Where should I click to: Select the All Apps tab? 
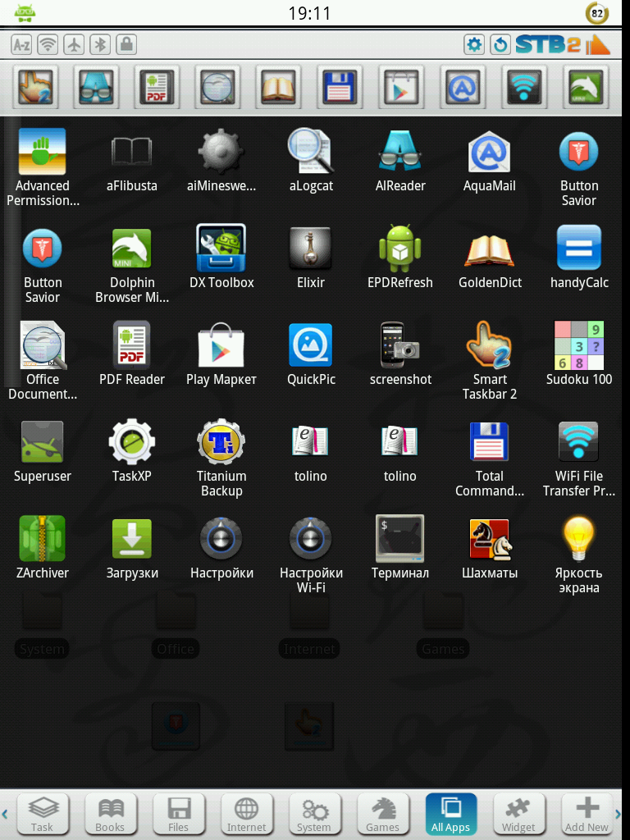pos(450,815)
